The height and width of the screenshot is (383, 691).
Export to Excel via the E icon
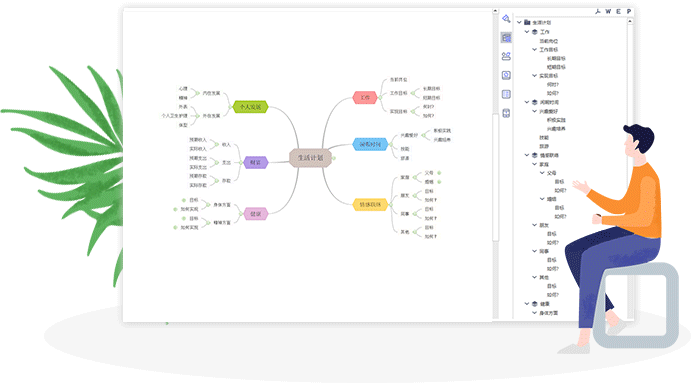pyautogui.click(x=618, y=11)
